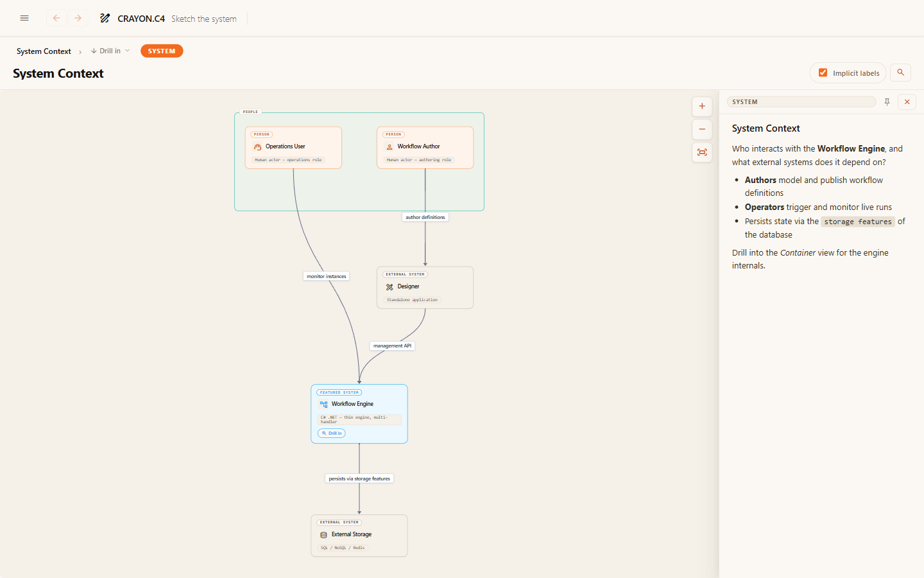Click 'storage features' code text
Viewport: 924px width, 578px height.
point(858,222)
